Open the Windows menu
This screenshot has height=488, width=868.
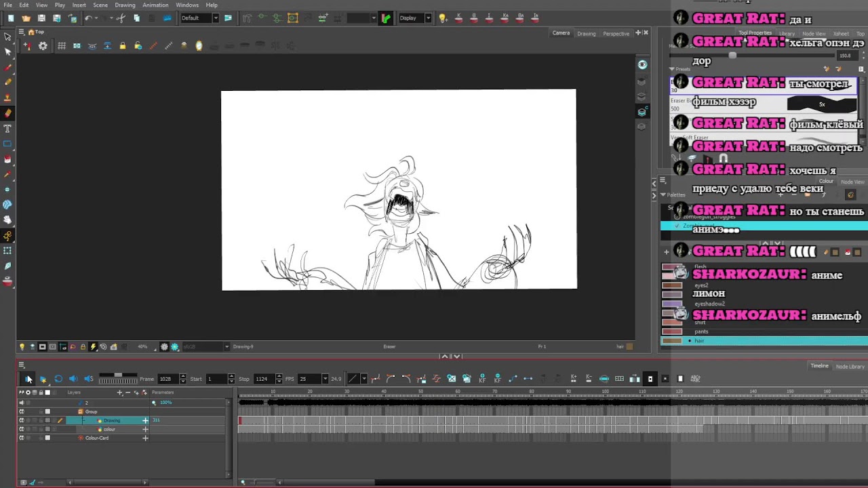point(187,5)
